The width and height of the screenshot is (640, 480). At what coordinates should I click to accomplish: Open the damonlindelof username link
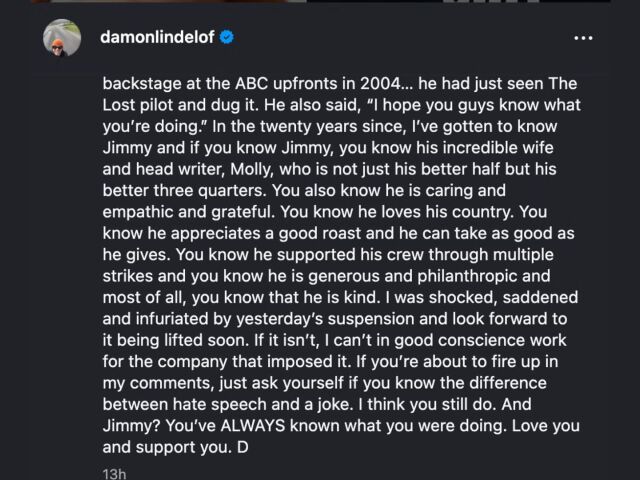[157, 37]
